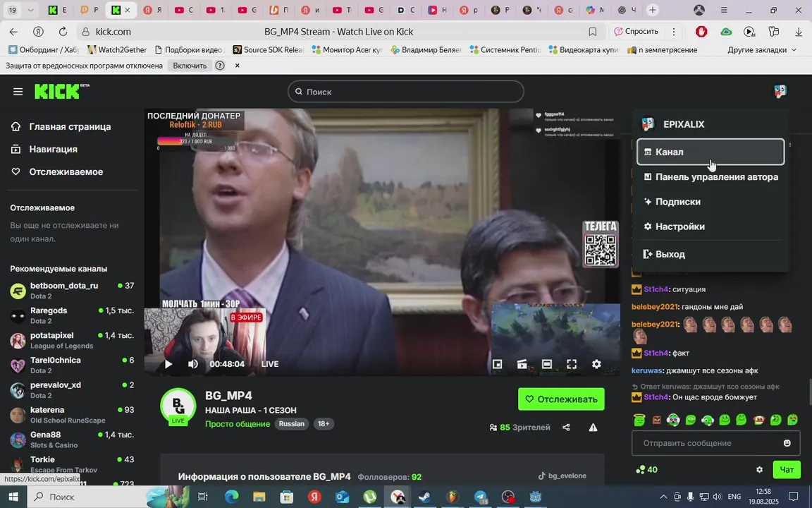The image size is (812, 508).
Task: Open the profile avatar in Kick header
Action: (x=780, y=91)
